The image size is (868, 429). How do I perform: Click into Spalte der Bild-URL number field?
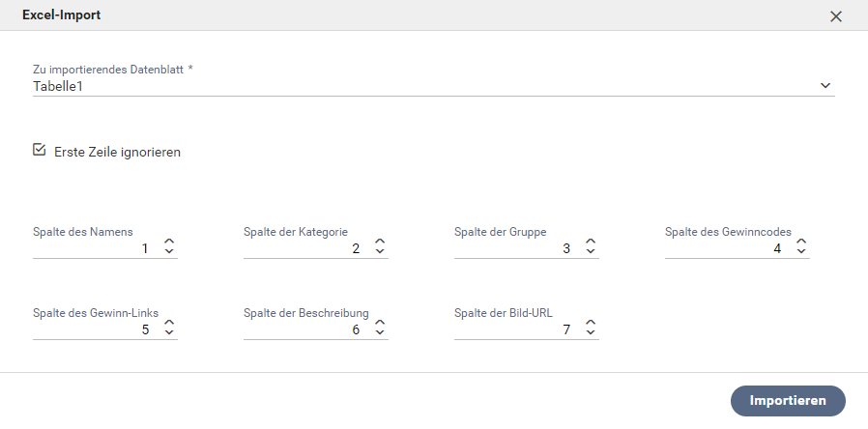[512, 329]
